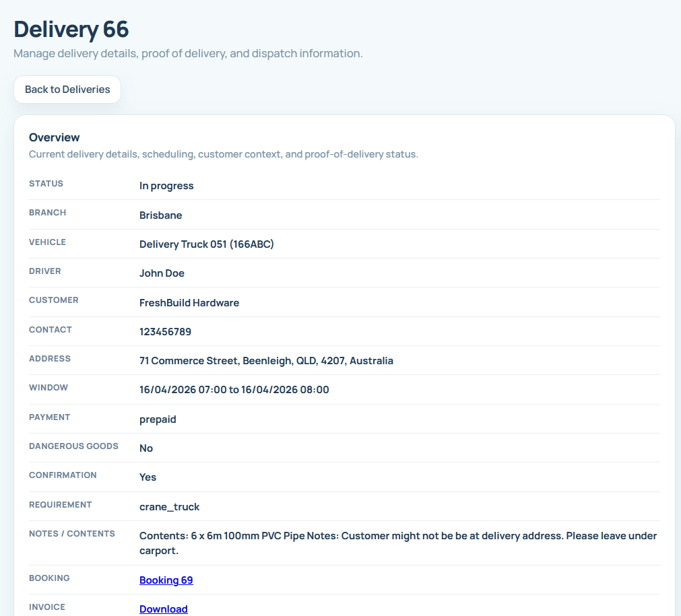Click the driver name John Doe
The image size is (681, 616).
(162, 273)
